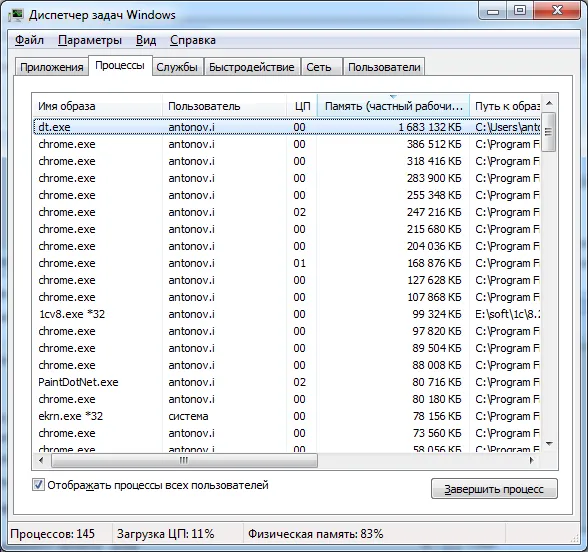Toggle 'Отображать процессы всех пользователей' checkbox
The height and width of the screenshot is (552, 588).
pos(38,485)
